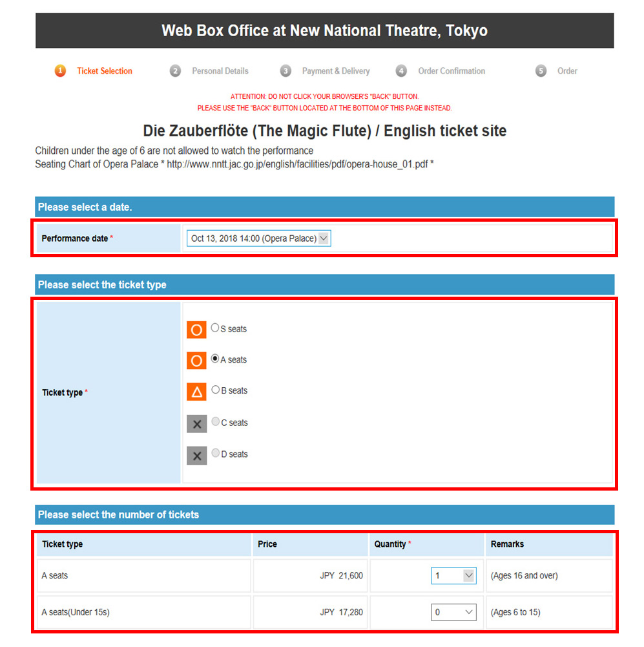
Task: Click the orange triangle icon beside B seats
Action: click(x=196, y=392)
